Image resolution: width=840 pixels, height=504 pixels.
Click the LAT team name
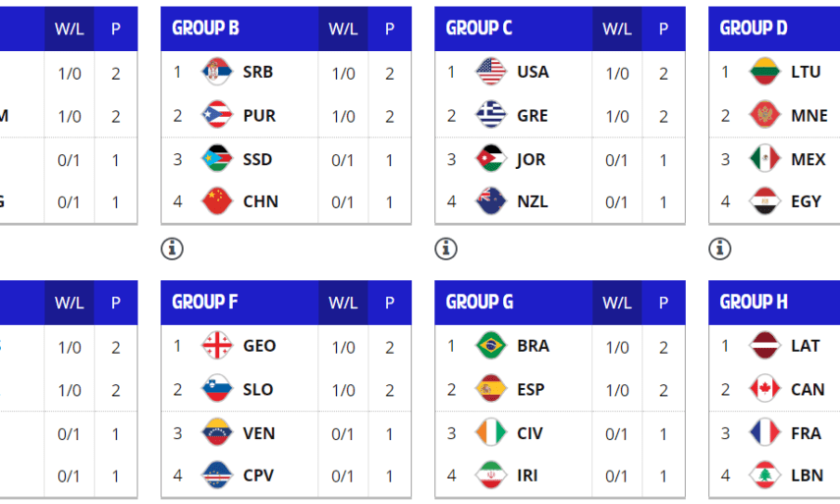click(x=806, y=346)
